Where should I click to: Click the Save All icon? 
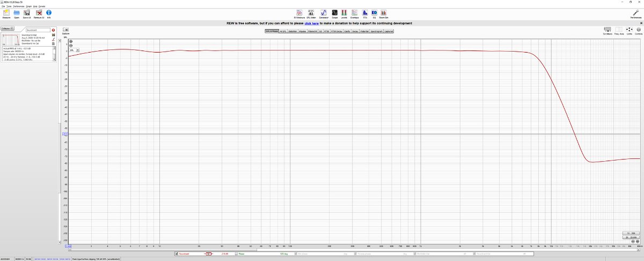[26, 12]
